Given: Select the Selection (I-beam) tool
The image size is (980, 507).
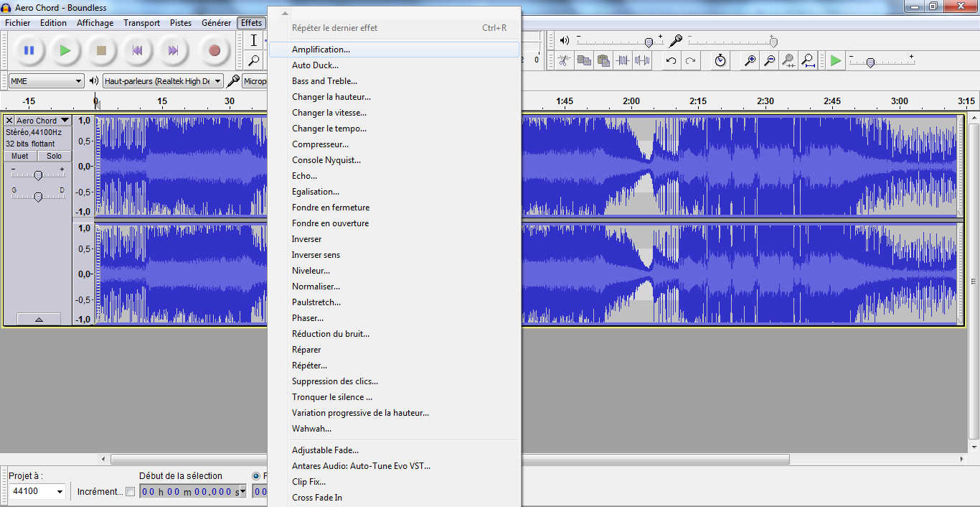Looking at the screenshot, I should click(x=253, y=40).
